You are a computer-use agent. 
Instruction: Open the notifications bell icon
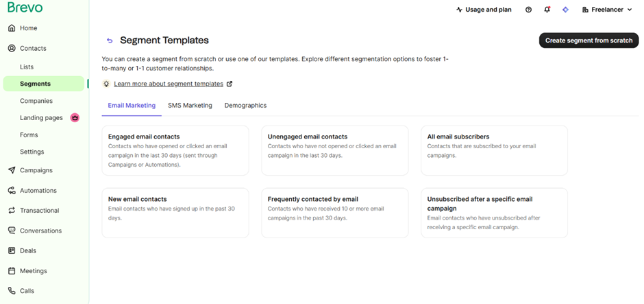(x=547, y=10)
